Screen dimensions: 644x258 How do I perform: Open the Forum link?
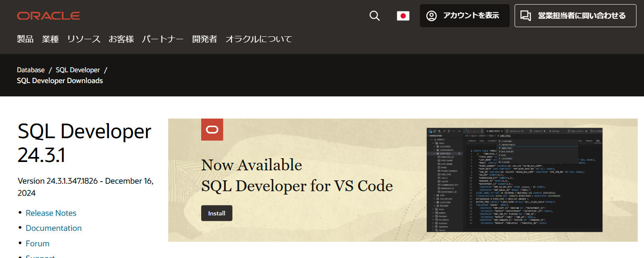pos(38,243)
